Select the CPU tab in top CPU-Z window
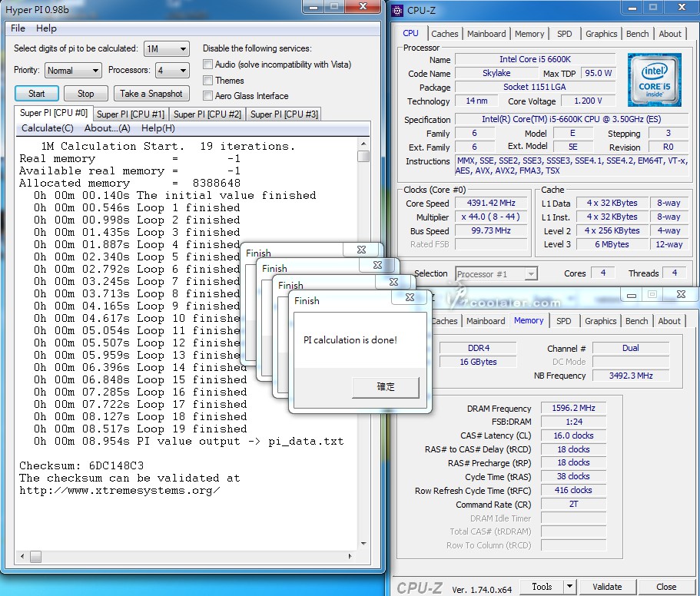This screenshot has height=596, width=700. coord(411,33)
